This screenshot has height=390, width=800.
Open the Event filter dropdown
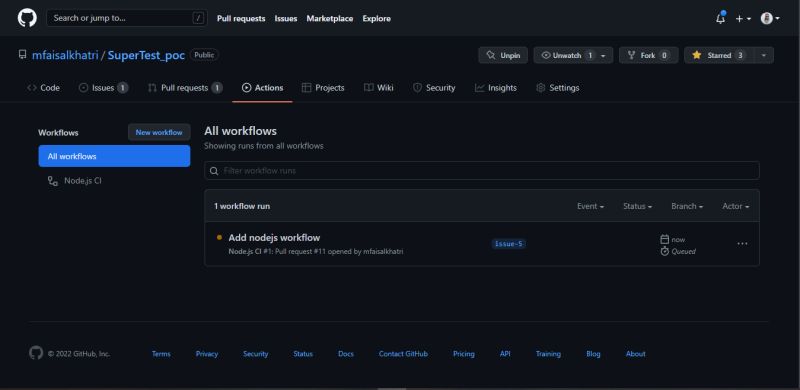click(590, 206)
